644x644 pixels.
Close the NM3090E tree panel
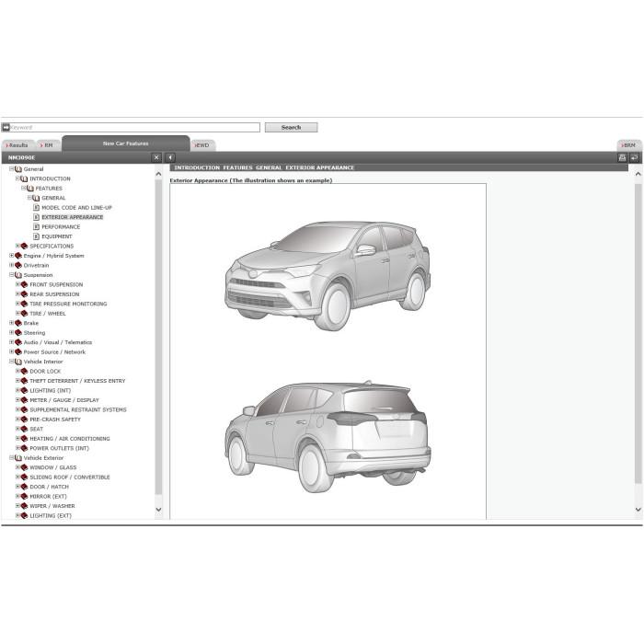point(156,157)
